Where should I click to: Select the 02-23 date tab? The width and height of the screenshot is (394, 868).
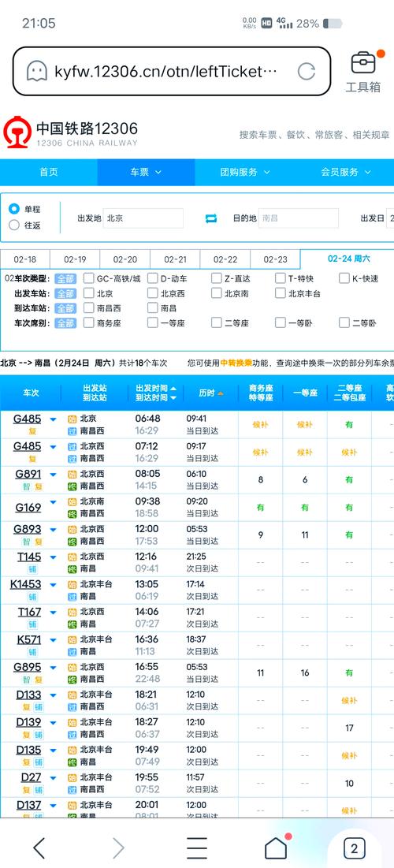point(275,259)
